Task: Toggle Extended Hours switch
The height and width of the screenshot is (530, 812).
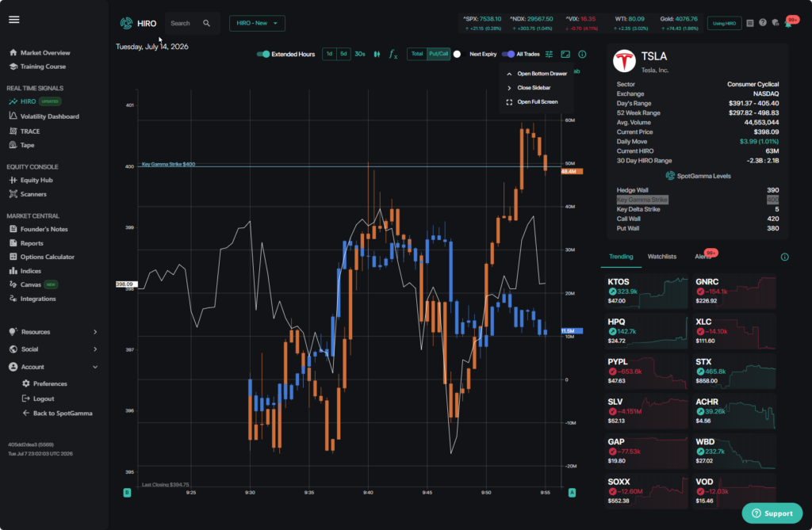Action: click(x=263, y=55)
